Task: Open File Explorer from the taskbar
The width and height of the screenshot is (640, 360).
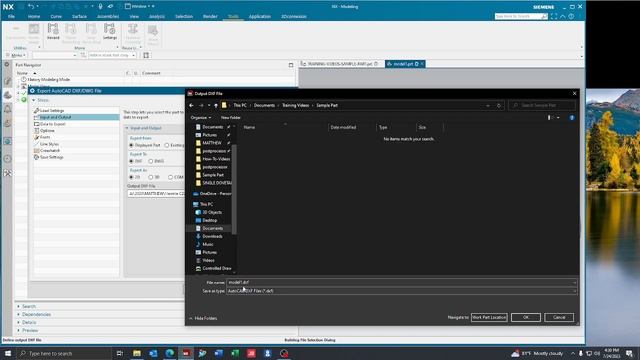Action: pyautogui.click(x=137, y=353)
